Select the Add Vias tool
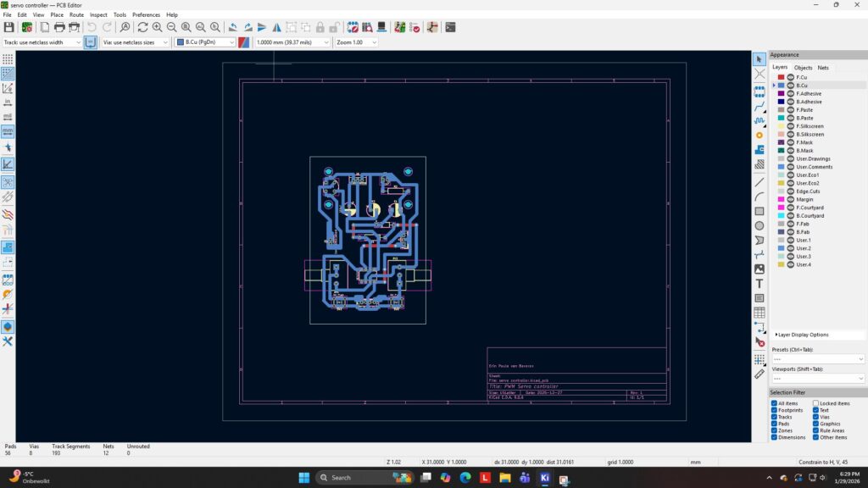 pos(759,135)
